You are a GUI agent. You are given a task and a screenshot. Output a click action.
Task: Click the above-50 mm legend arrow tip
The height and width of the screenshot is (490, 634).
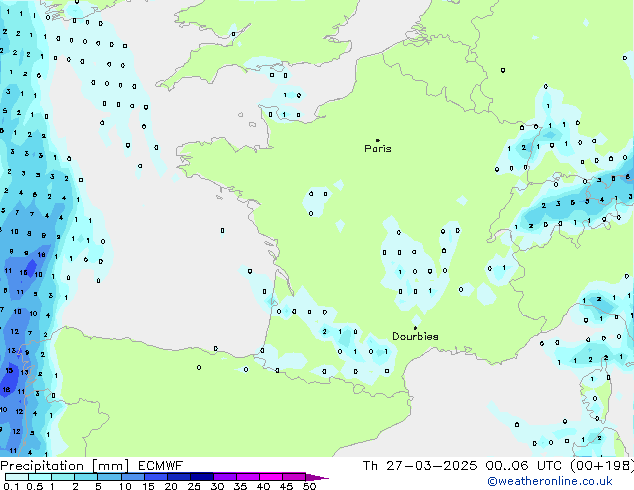point(317,477)
